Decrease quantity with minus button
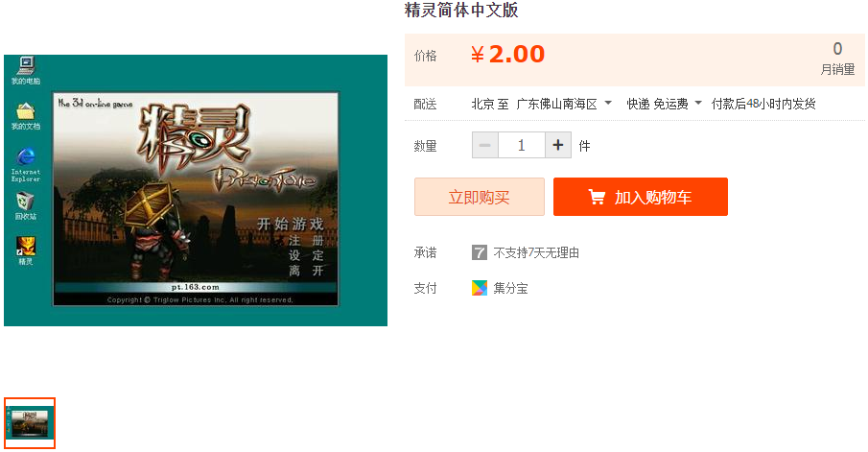Image resolution: width=868 pixels, height=452 pixels. tap(485, 145)
